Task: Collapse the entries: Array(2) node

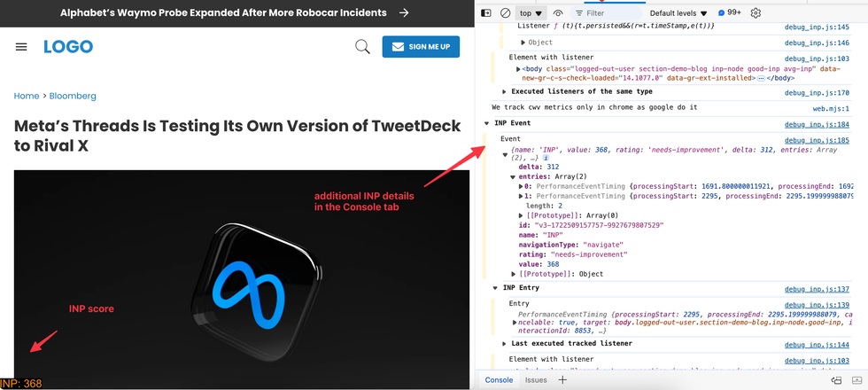Action: point(513,177)
